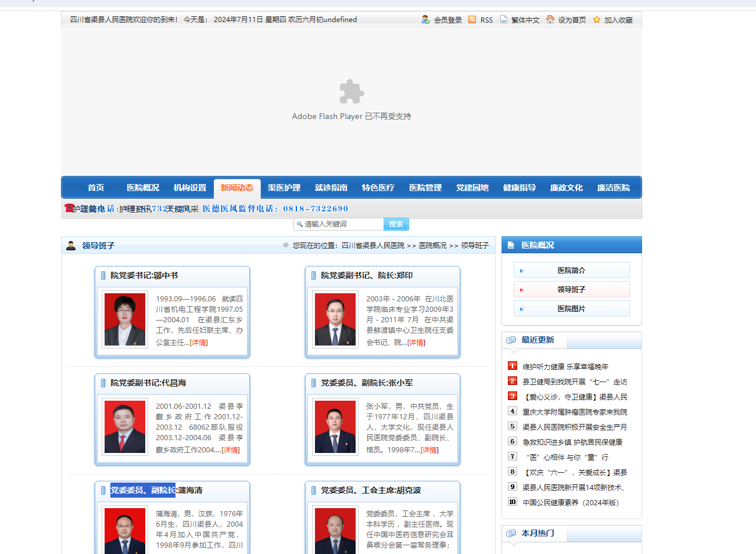The height and width of the screenshot is (554, 756).
Task: Open news 维护听力健康 乐享幸福晚年
Action: 565,367
